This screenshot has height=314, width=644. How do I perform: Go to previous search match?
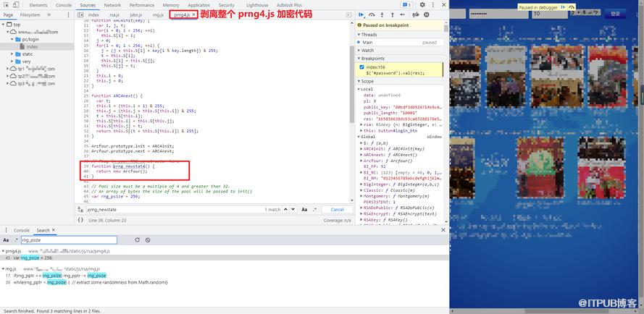click(286, 209)
